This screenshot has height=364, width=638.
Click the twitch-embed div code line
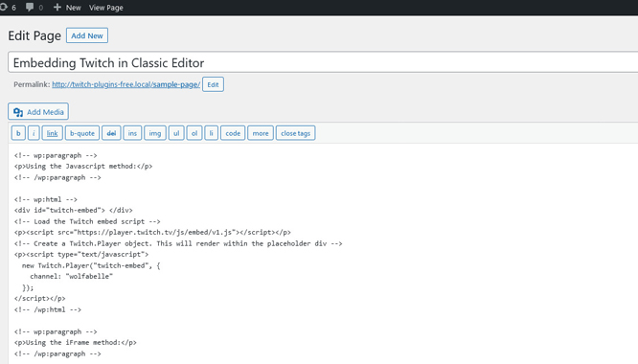pyautogui.click(x=73, y=211)
